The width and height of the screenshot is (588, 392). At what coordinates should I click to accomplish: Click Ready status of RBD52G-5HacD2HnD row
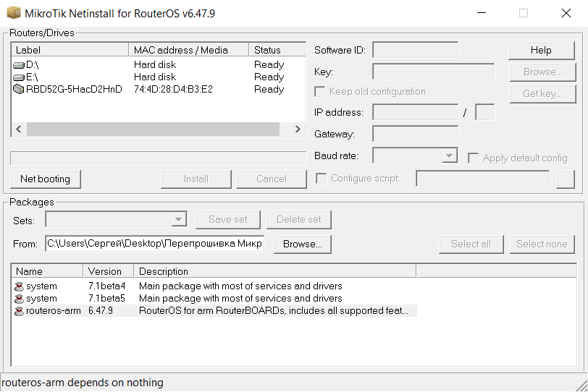[x=269, y=90]
